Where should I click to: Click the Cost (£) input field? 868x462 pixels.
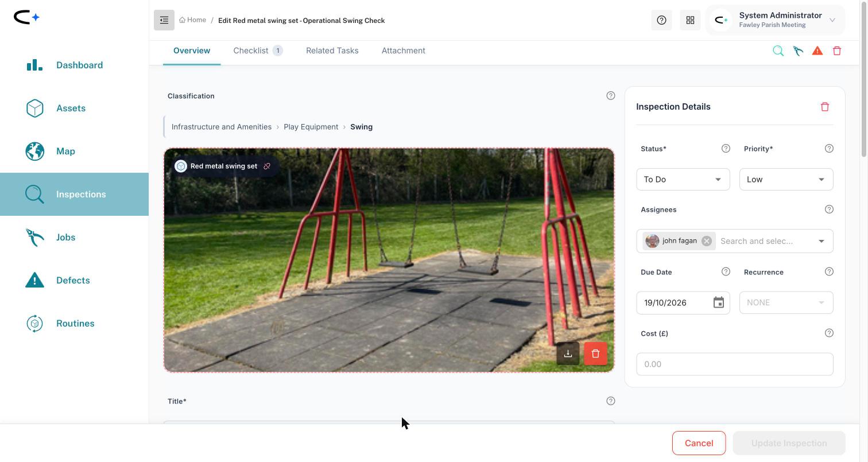pos(735,364)
